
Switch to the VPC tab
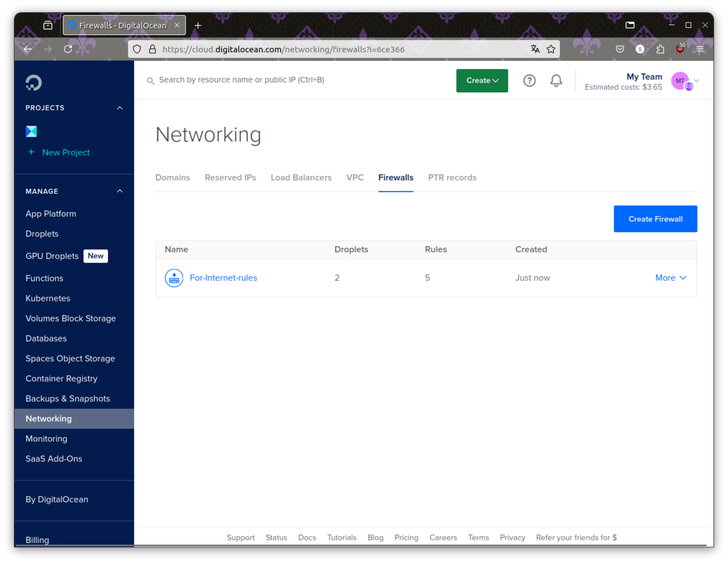coord(355,178)
